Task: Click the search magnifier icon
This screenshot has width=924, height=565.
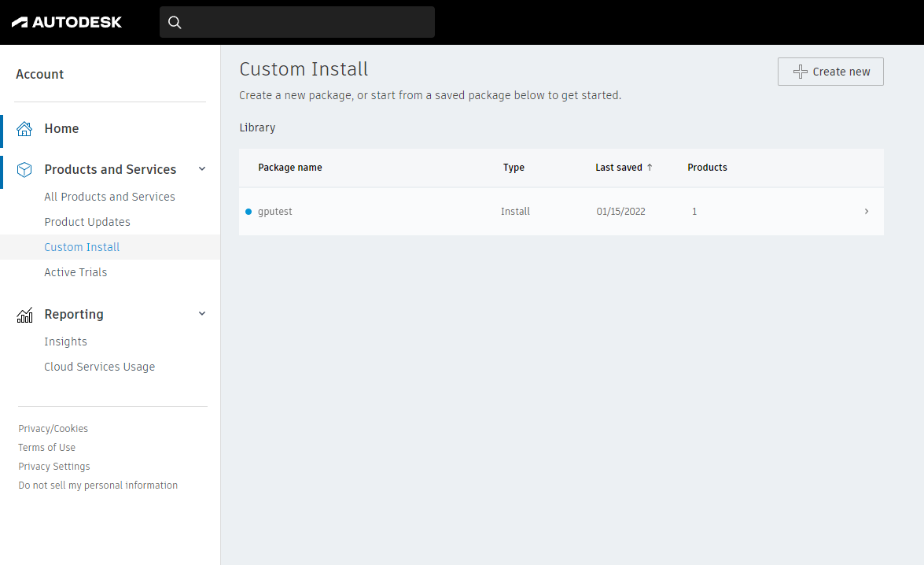Action: point(175,23)
